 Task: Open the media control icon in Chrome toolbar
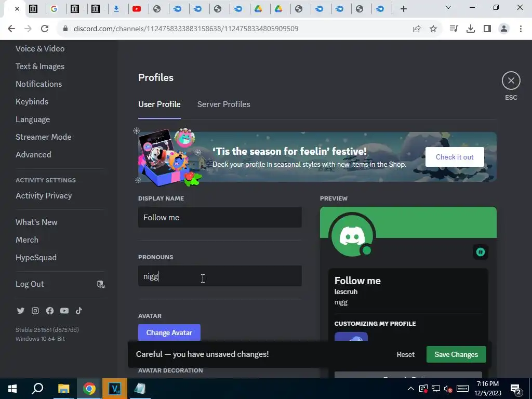coord(454,29)
